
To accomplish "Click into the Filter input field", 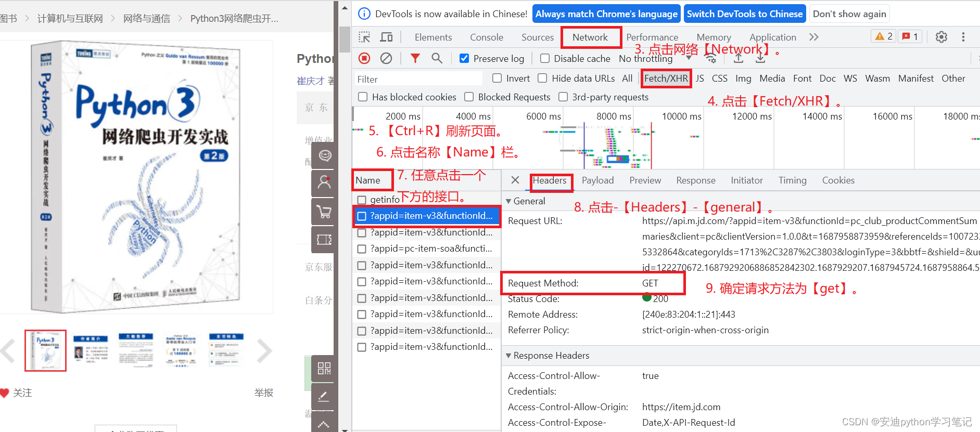I will point(418,78).
